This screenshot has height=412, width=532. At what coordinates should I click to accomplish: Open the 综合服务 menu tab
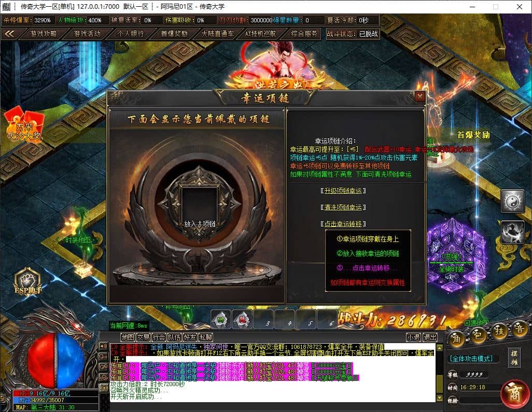coord(304,34)
